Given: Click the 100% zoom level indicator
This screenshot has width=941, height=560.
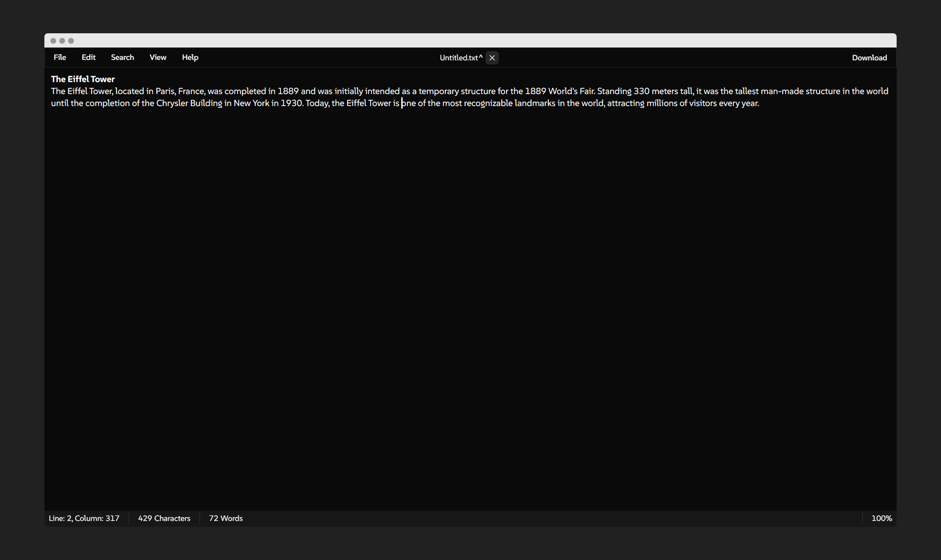Looking at the screenshot, I should (882, 518).
